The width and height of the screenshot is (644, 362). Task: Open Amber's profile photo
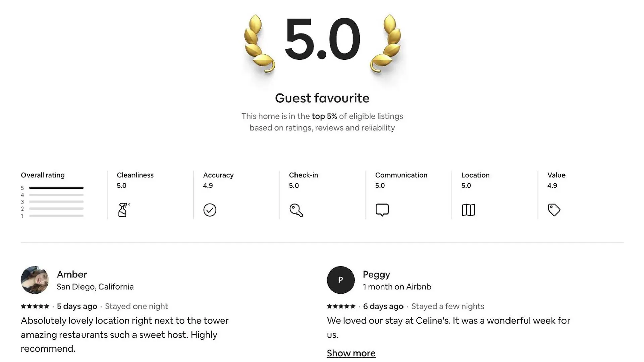[x=35, y=280]
